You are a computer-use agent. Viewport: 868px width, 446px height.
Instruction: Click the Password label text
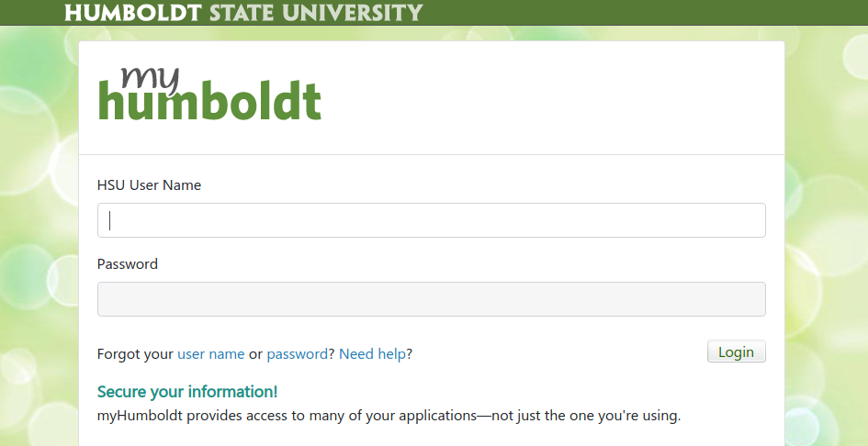[x=128, y=264]
